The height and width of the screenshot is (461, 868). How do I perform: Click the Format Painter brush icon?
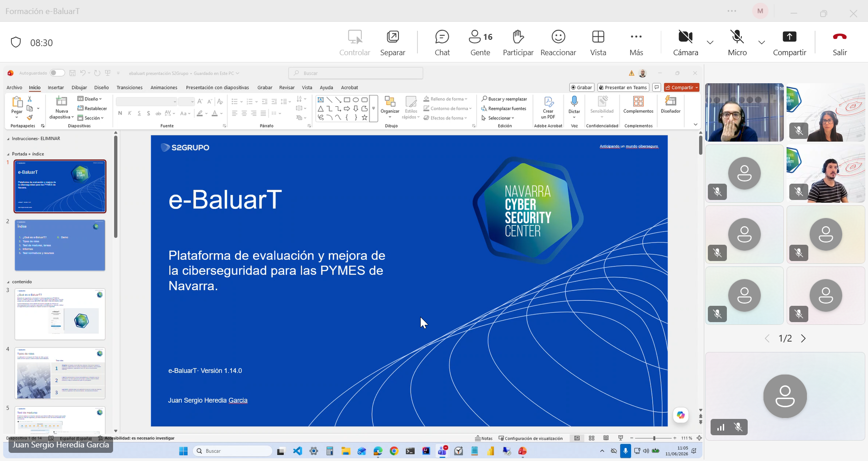[x=30, y=118]
